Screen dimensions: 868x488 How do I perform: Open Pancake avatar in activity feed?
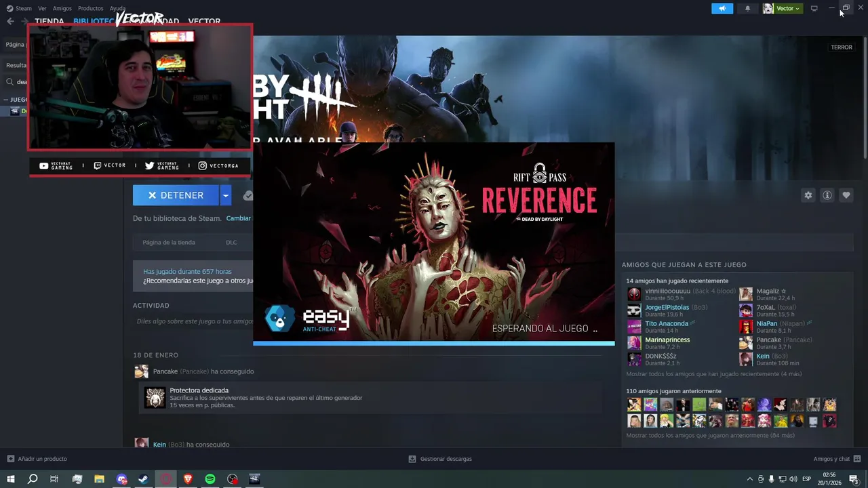coord(141,371)
